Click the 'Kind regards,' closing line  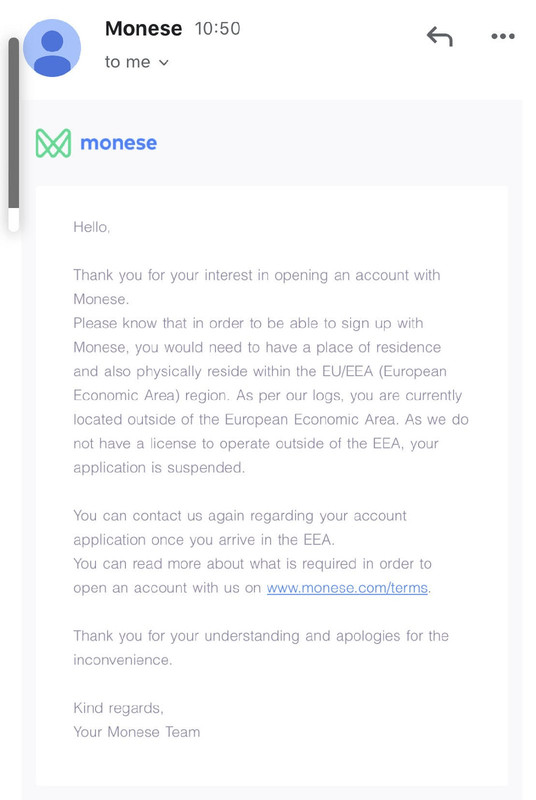118,708
